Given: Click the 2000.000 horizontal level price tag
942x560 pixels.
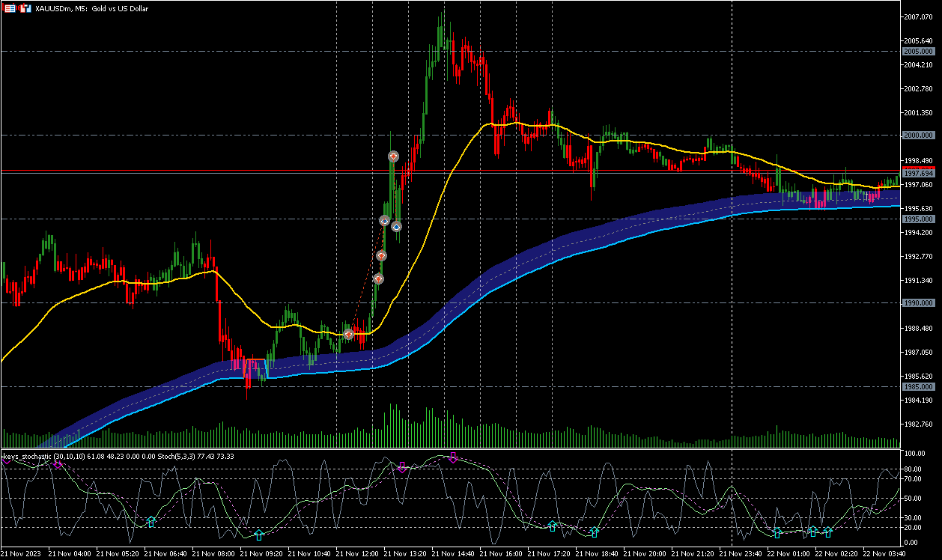Looking at the screenshot, I should point(918,135).
